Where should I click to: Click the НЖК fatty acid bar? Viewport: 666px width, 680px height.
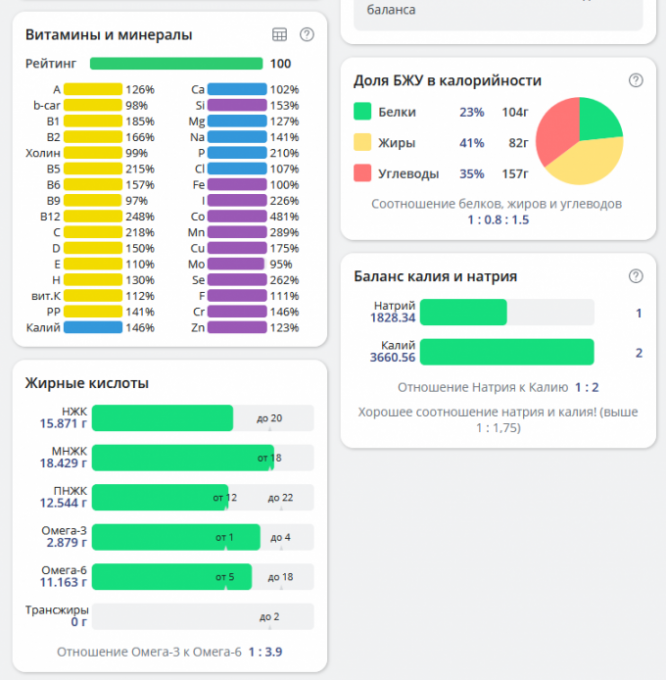[x=162, y=417]
